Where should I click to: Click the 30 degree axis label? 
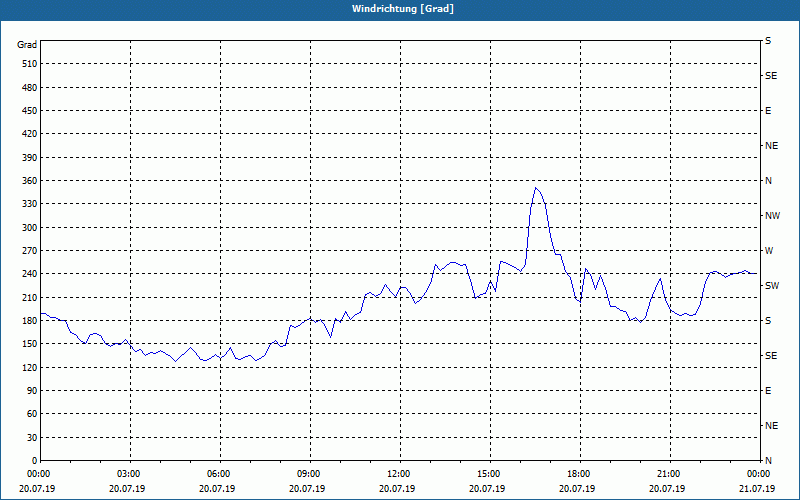click(32, 437)
